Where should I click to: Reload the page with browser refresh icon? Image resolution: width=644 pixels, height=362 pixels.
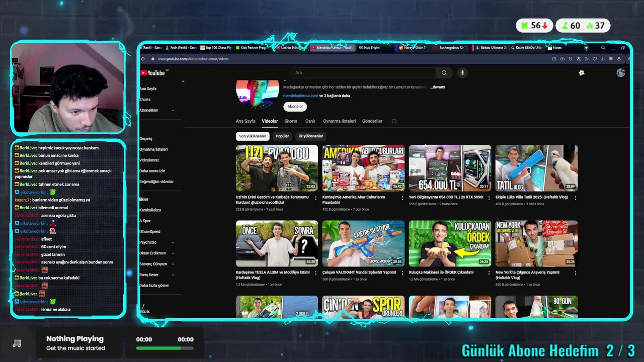(143, 59)
